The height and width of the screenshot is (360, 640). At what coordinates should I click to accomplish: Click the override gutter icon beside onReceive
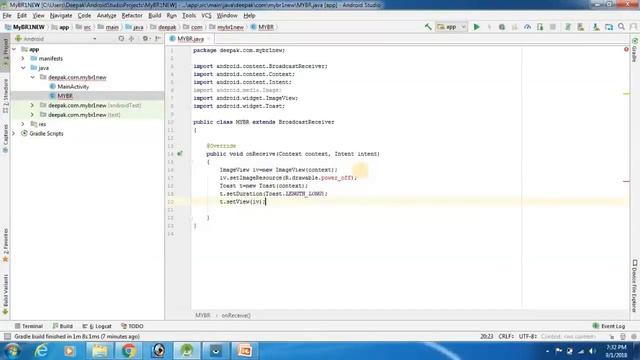[x=180, y=154]
